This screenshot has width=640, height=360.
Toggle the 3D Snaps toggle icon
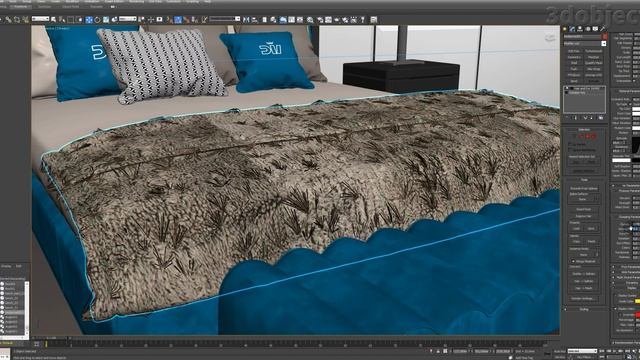tap(169, 19)
